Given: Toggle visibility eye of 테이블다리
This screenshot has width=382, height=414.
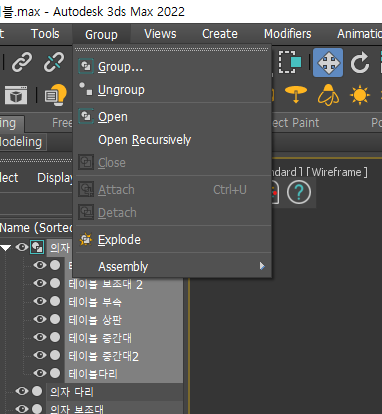Looking at the screenshot, I should click(x=40, y=373).
